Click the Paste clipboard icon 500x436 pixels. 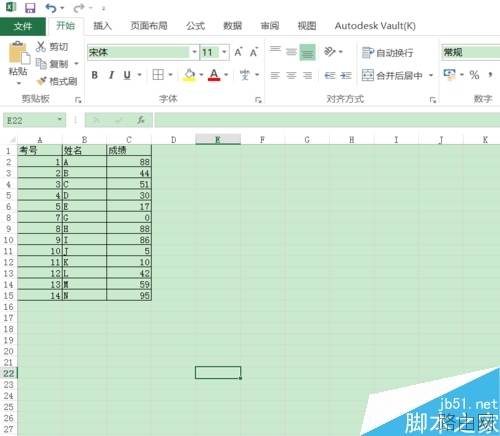(x=18, y=53)
